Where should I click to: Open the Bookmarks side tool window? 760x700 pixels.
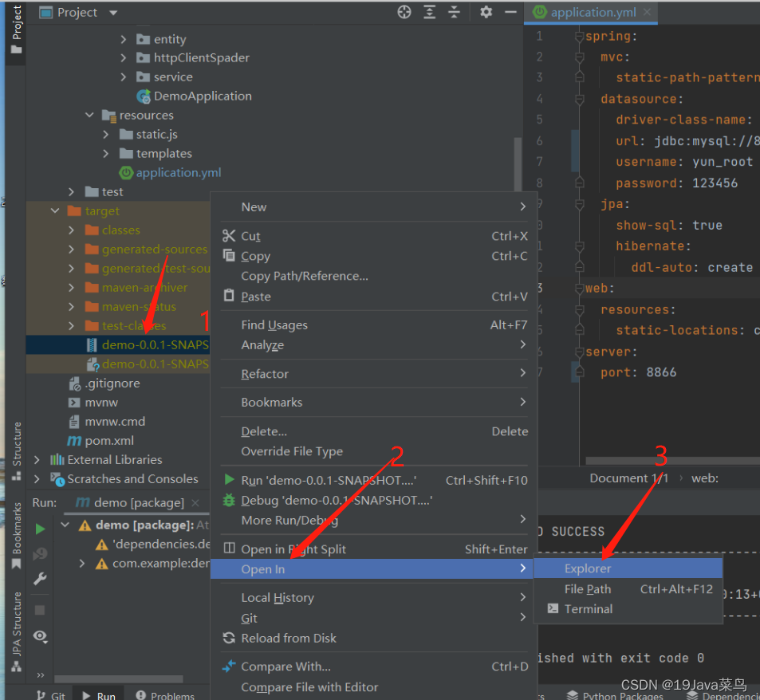[17, 535]
